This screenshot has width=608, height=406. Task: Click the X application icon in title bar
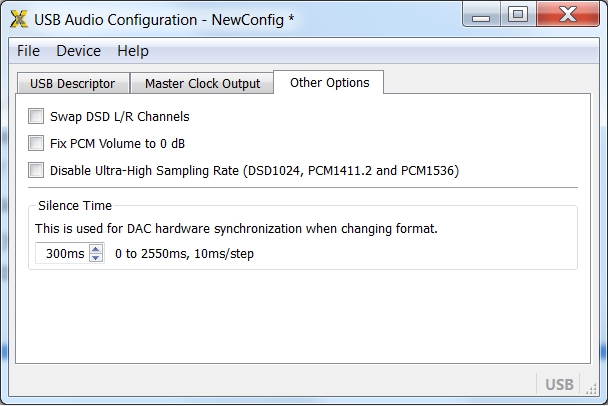[18, 19]
